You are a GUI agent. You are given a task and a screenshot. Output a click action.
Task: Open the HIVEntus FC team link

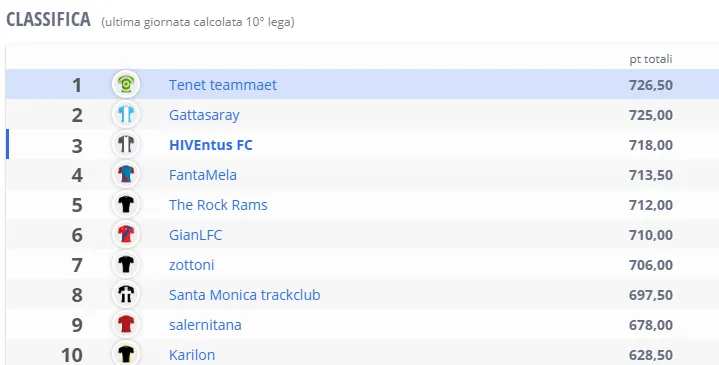click(x=210, y=145)
